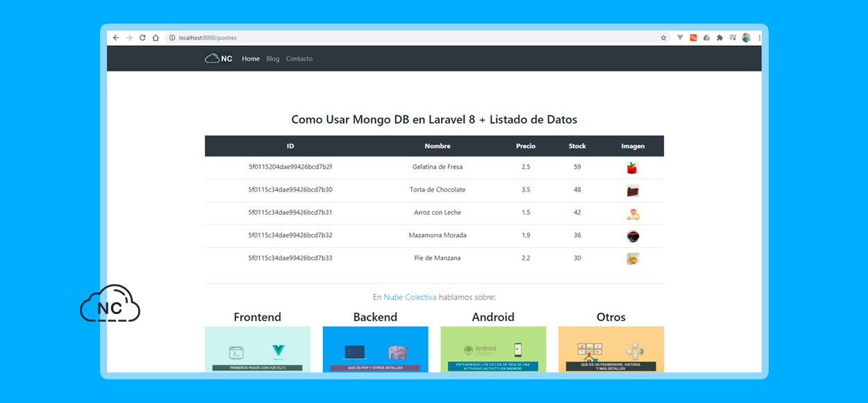Image resolution: width=868 pixels, height=403 pixels.
Task: Click the stock value 30
Action: (577, 258)
